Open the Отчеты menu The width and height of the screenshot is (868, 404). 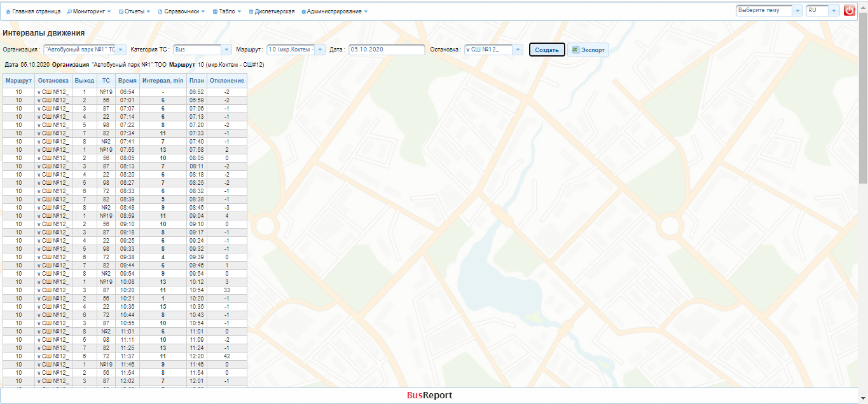(x=135, y=11)
